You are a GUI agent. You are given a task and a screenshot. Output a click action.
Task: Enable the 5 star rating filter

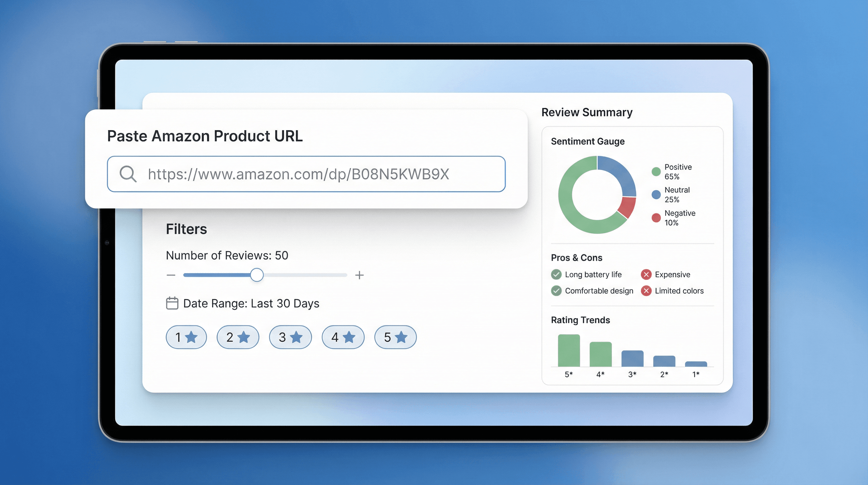click(x=396, y=337)
